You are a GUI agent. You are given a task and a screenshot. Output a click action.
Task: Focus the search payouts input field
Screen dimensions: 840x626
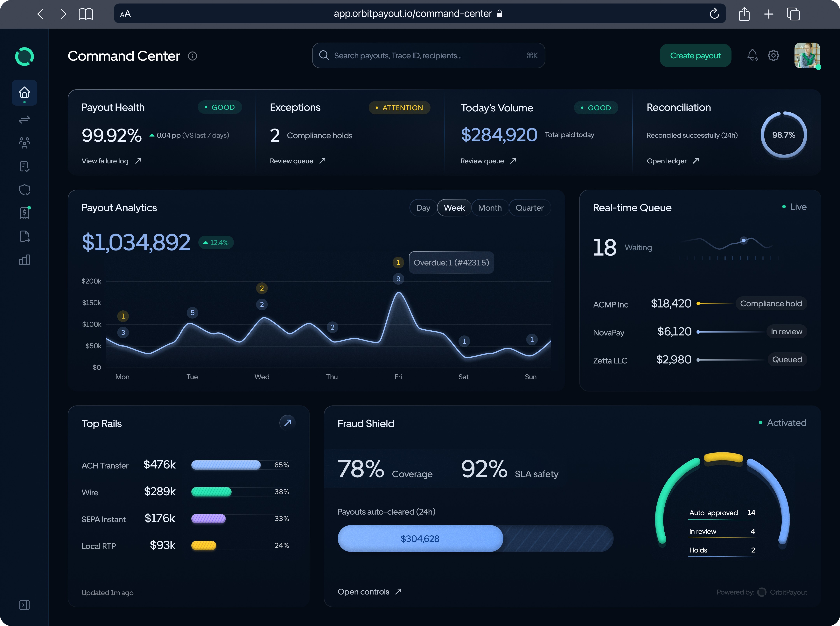(428, 56)
